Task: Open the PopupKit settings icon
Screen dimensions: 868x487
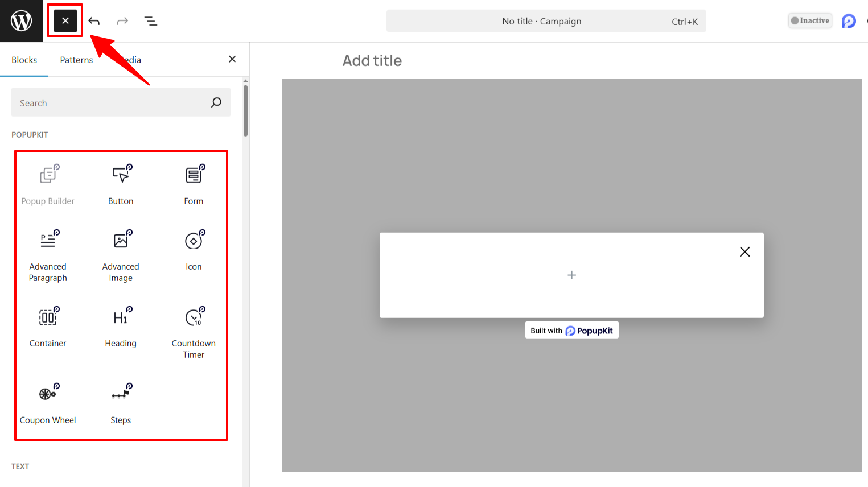Action: tap(849, 21)
